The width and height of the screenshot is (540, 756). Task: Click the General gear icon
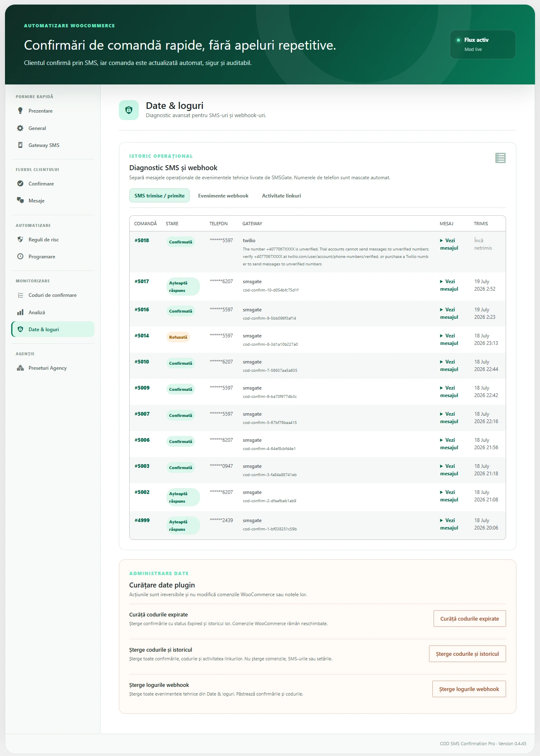pyautogui.click(x=20, y=128)
